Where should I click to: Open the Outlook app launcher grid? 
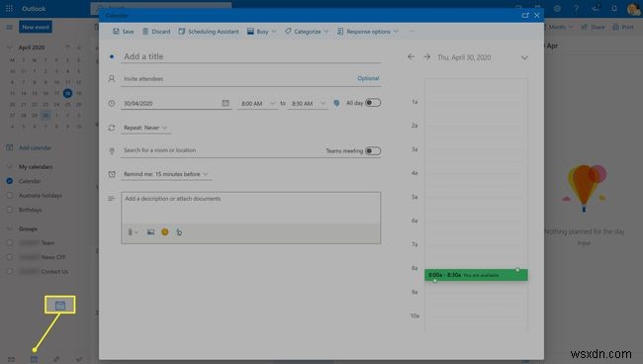pyautogui.click(x=9, y=8)
